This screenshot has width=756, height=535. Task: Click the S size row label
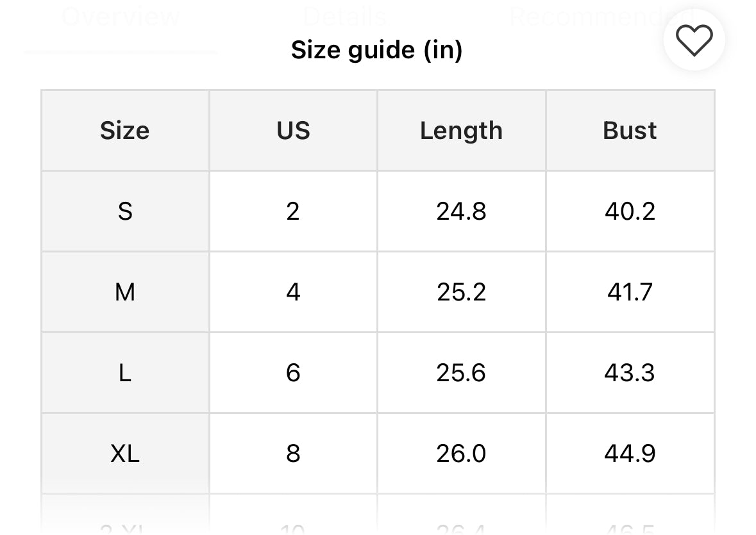[x=125, y=211]
